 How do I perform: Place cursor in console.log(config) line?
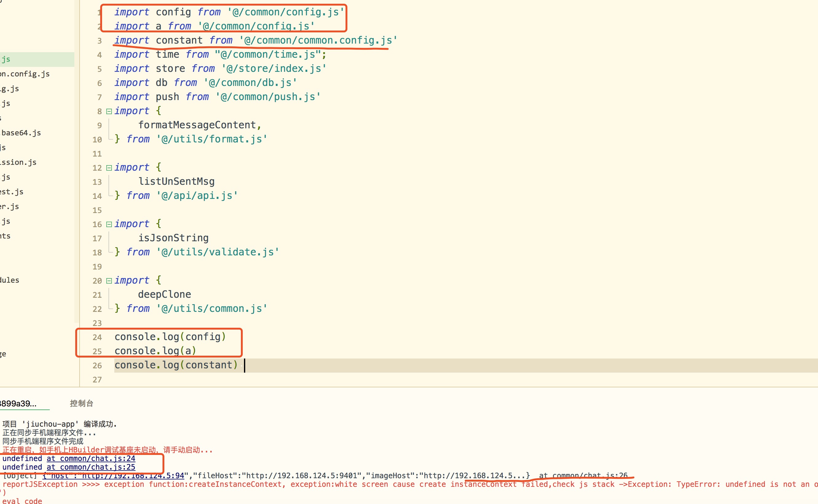click(x=170, y=337)
